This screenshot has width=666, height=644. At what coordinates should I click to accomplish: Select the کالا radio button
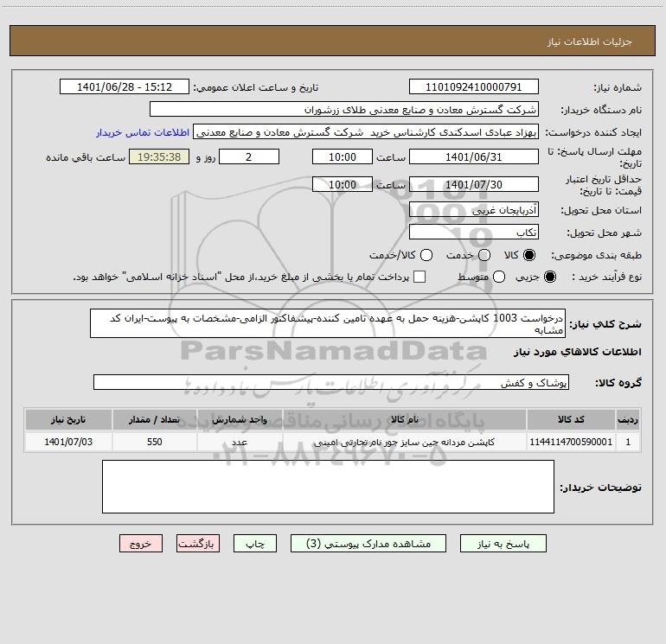pyautogui.click(x=529, y=255)
